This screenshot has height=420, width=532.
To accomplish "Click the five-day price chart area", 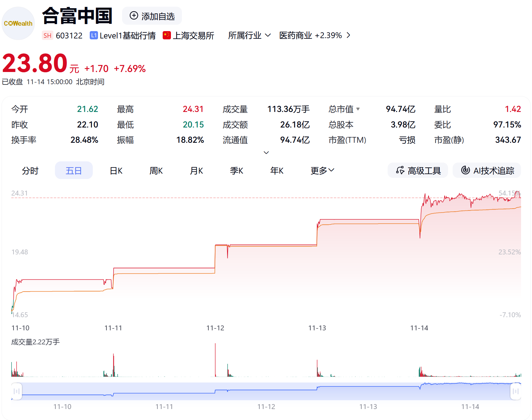I will (266, 253).
